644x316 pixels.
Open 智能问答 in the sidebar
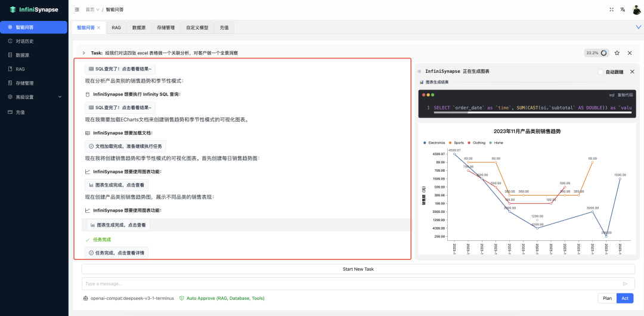(x=33, y=27)
